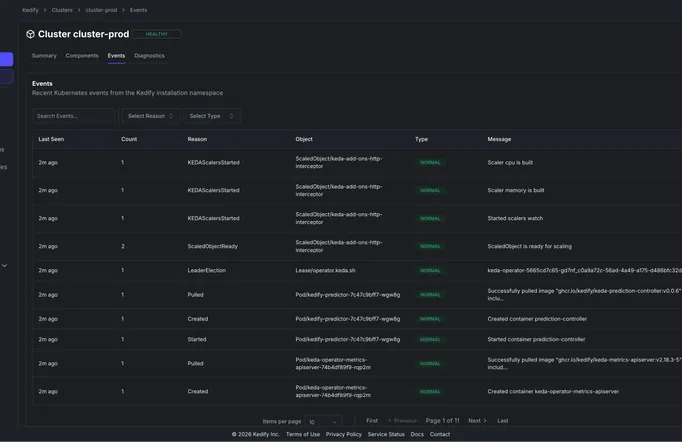
Task: Click 'Created container prediction-controller' message
Action: (x=537, y=319)
